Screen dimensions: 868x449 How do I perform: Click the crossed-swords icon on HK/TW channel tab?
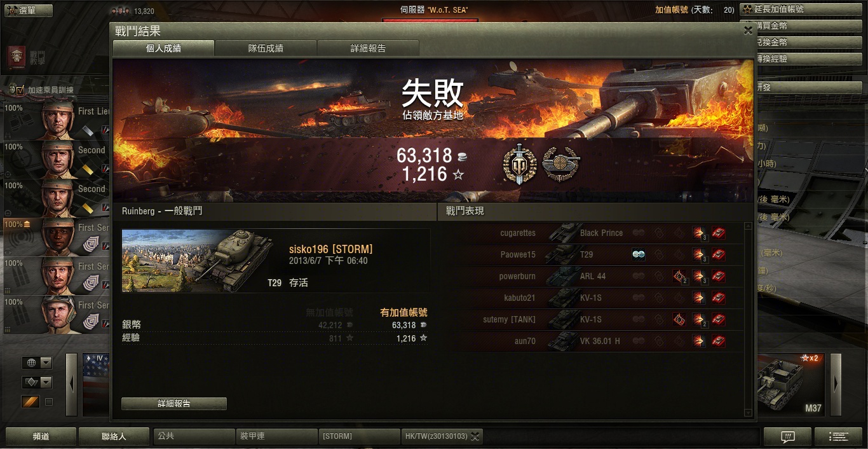[x=475, y=436]
